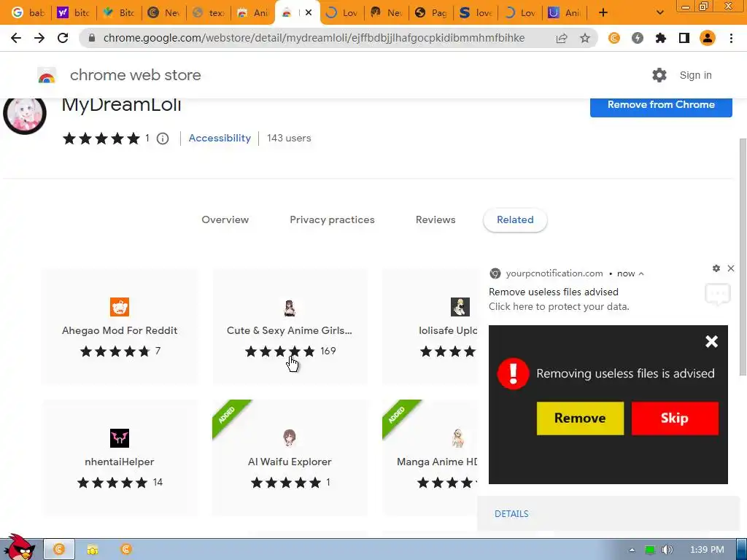The image size is (747, 560).
Task: Switch to the Yahoo browser tab
Action: [73, 13]
